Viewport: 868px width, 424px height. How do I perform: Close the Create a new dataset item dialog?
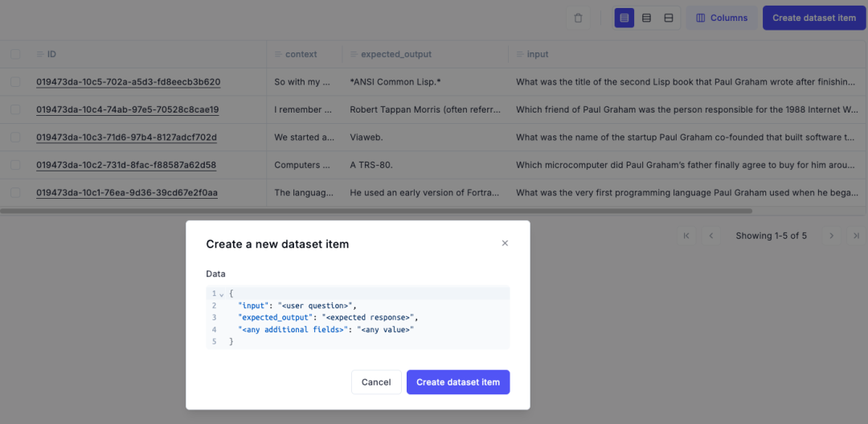pyautogui.click(x=505, y=243)
